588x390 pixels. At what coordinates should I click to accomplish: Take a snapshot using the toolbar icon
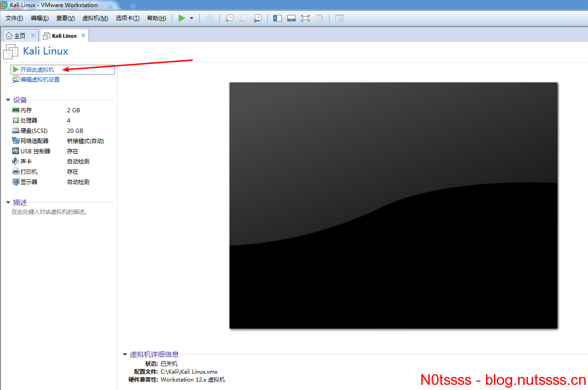(230, 18)
